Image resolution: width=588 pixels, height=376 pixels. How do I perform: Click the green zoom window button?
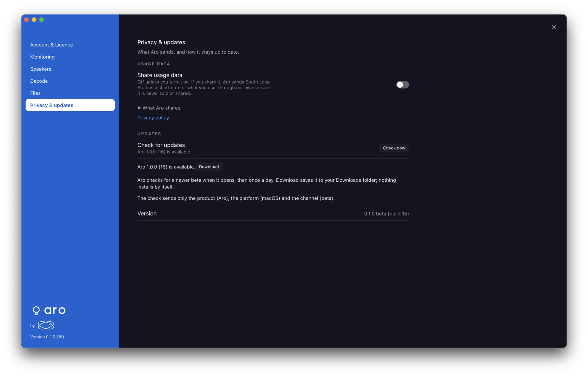[x=41, y=20]
